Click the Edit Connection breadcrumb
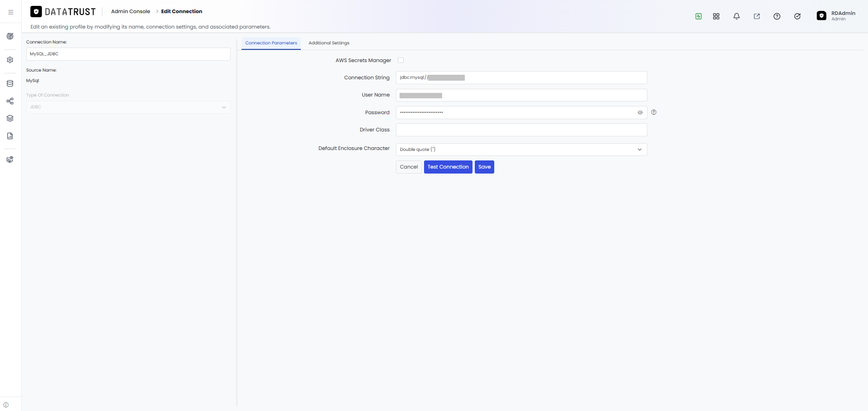 pos(182,11)
